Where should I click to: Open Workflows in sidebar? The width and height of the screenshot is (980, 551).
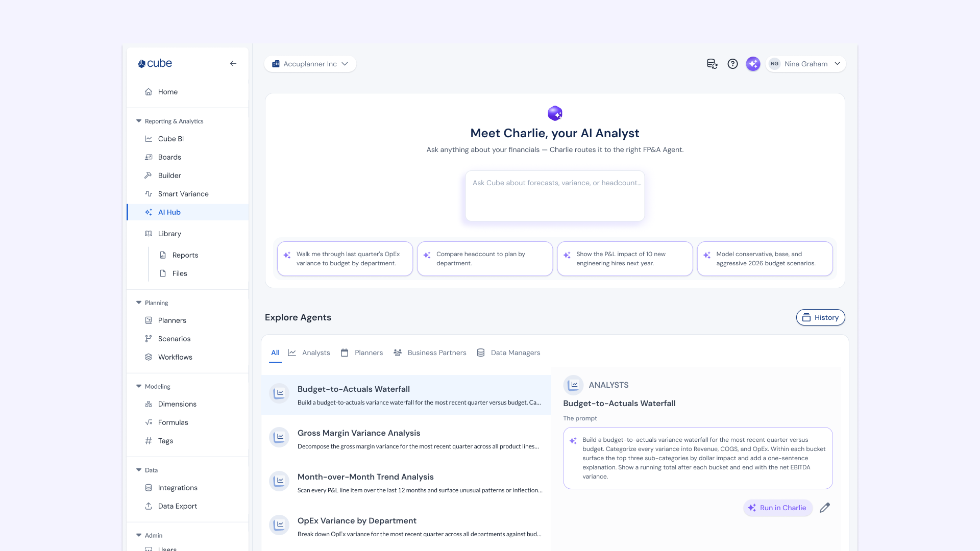188,357
